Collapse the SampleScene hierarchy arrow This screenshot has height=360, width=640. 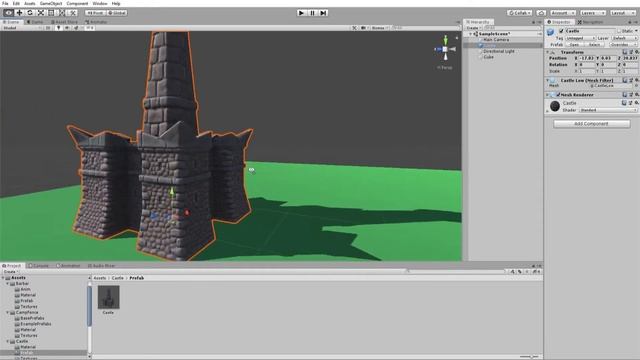click(x=471, y=34)
